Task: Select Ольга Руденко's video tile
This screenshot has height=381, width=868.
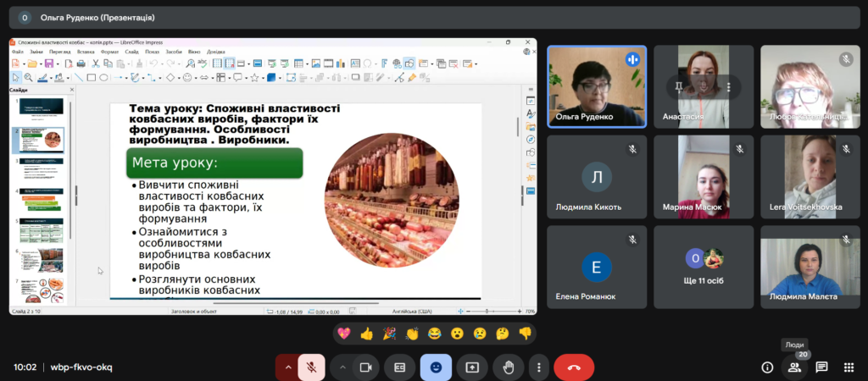Action: [597, 86]
